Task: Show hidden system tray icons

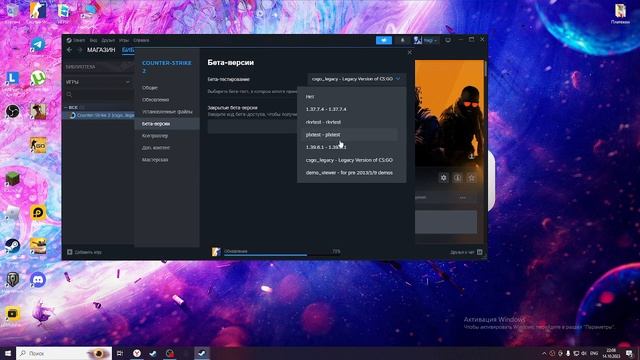Action: pyautogui.click(x=544, y=353)
